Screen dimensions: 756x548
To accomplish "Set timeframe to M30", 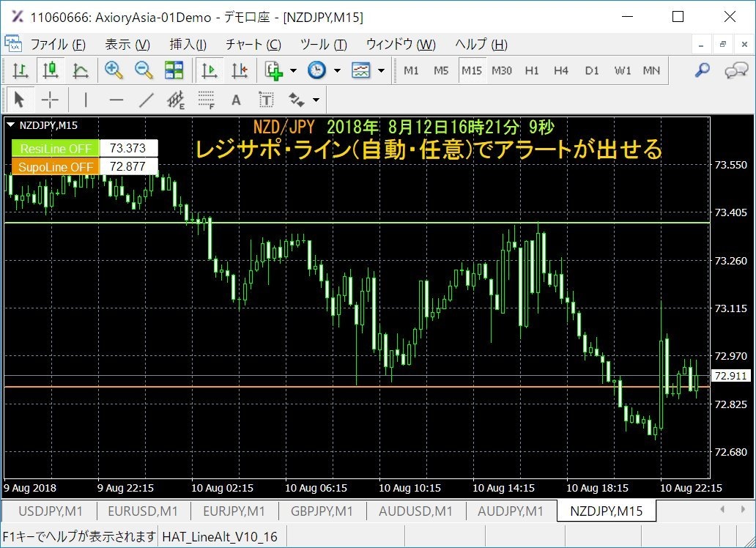I will coord(501,71).
